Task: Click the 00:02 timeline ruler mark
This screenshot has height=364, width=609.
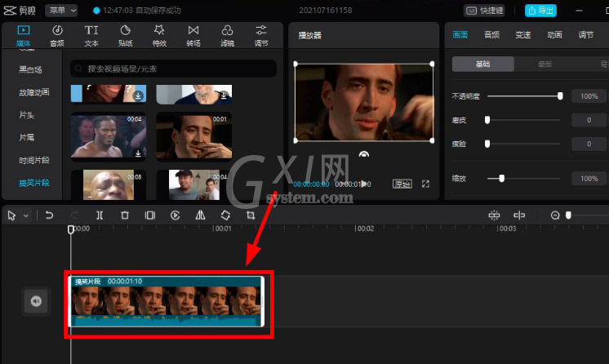Action: tap(365, 229)
